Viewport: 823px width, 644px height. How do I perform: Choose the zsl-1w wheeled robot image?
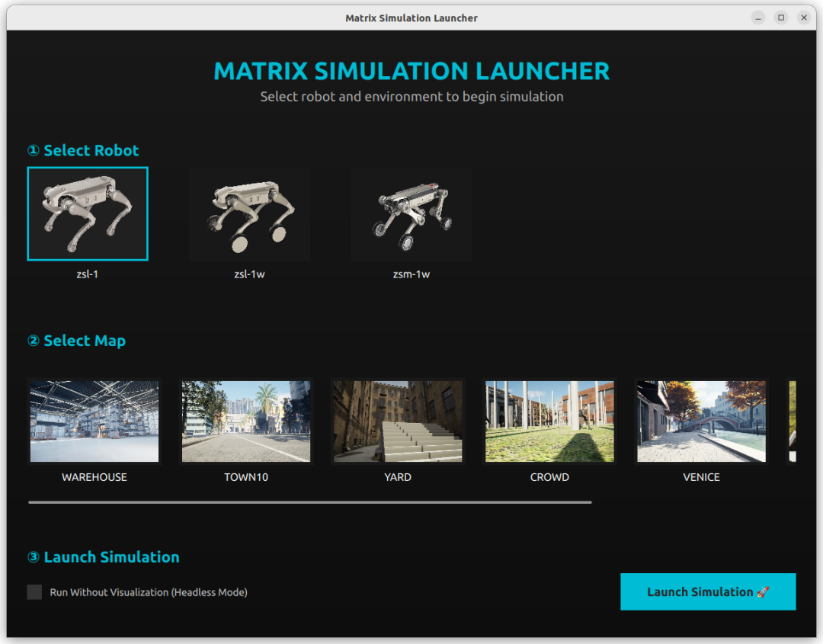(x=249, y=214)
